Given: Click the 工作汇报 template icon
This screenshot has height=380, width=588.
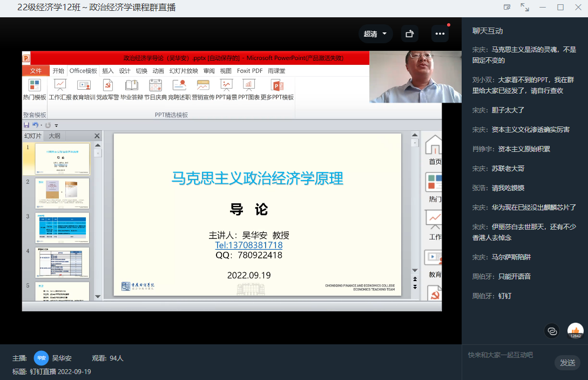Looking at the screenshot, I should coord(60,89).
